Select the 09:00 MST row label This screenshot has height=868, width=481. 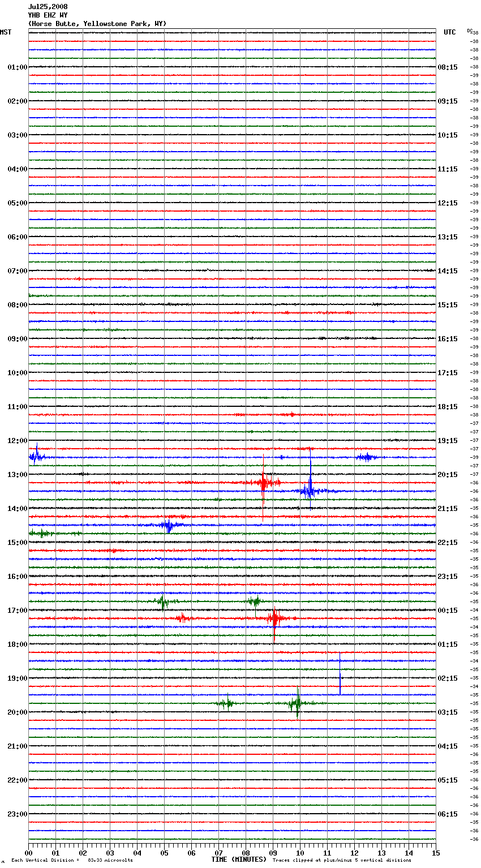pyautogui.click(x=18, y=339)
